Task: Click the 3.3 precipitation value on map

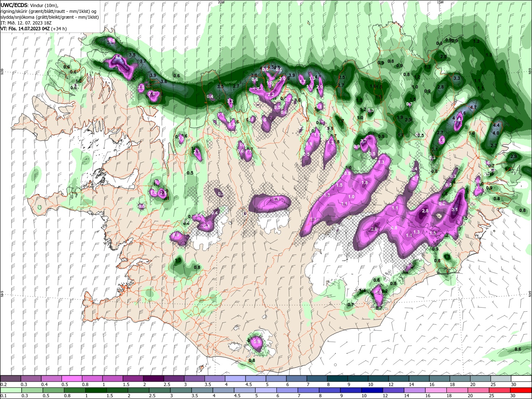Action: tap(457, 78)
